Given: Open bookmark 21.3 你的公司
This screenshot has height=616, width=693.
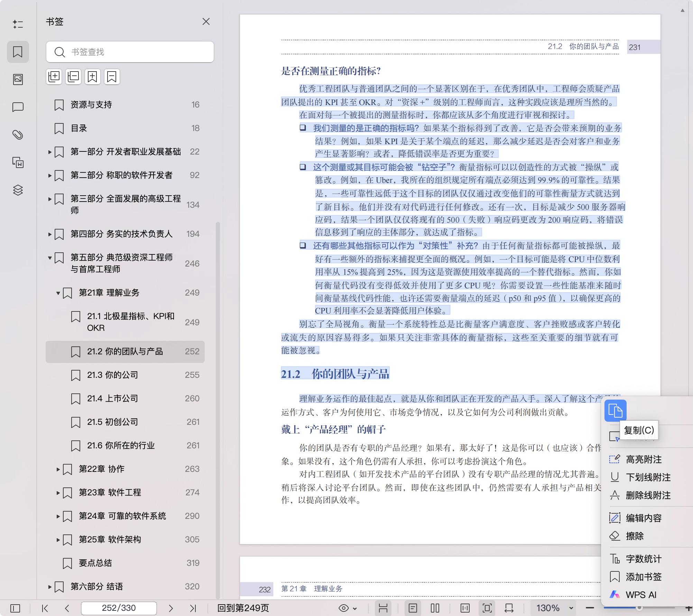Looking at the screenshot, I should click(x=112, y=375).
